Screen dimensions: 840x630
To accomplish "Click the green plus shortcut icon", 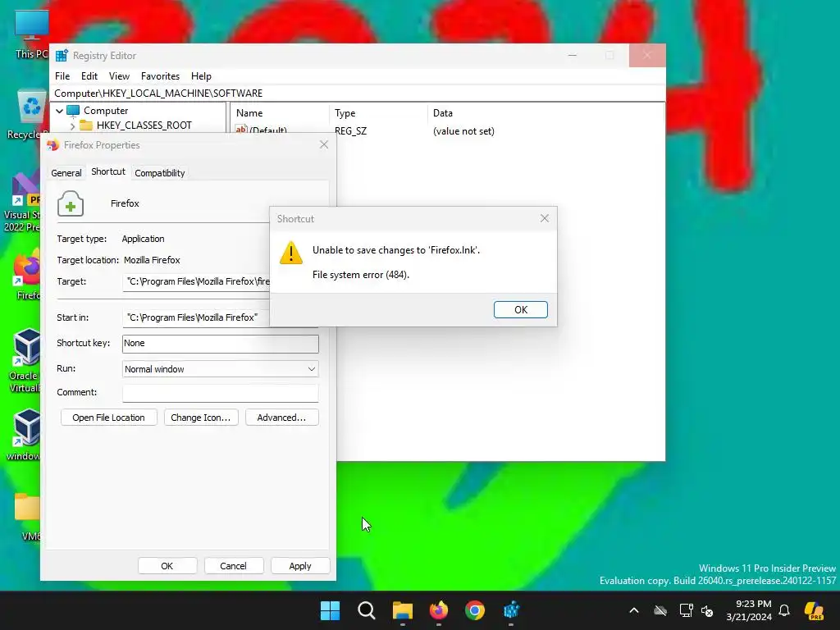I will (71, 203).
